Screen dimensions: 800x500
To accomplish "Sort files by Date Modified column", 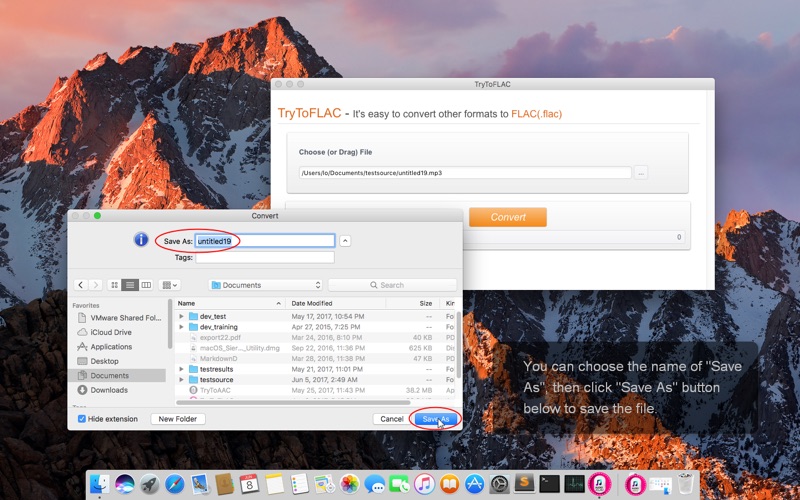I will pos(336,303).
